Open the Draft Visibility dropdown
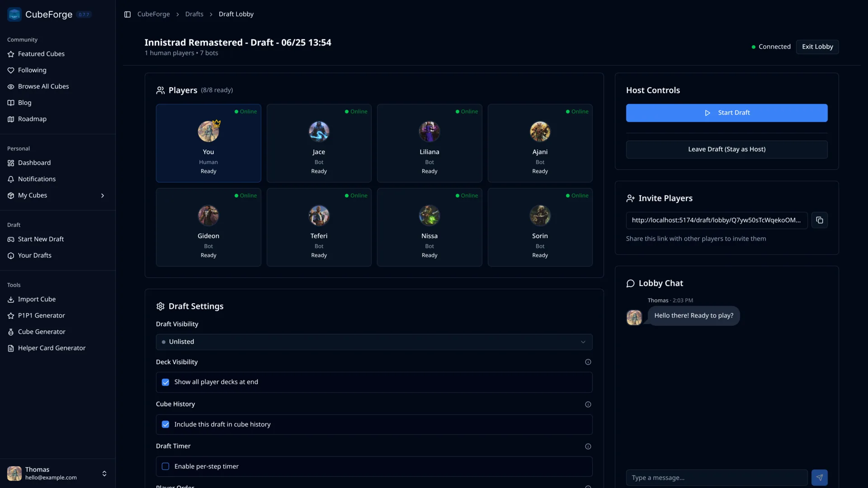 374,342
